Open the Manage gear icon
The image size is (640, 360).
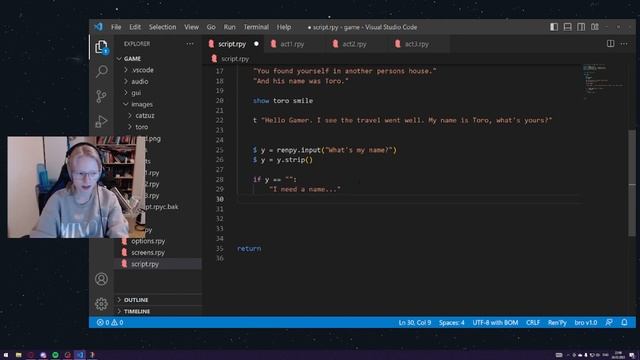[x=101, y=304]
